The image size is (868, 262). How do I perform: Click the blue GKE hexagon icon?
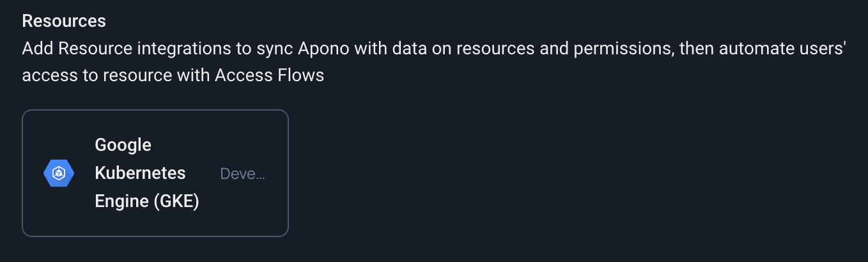59,173
